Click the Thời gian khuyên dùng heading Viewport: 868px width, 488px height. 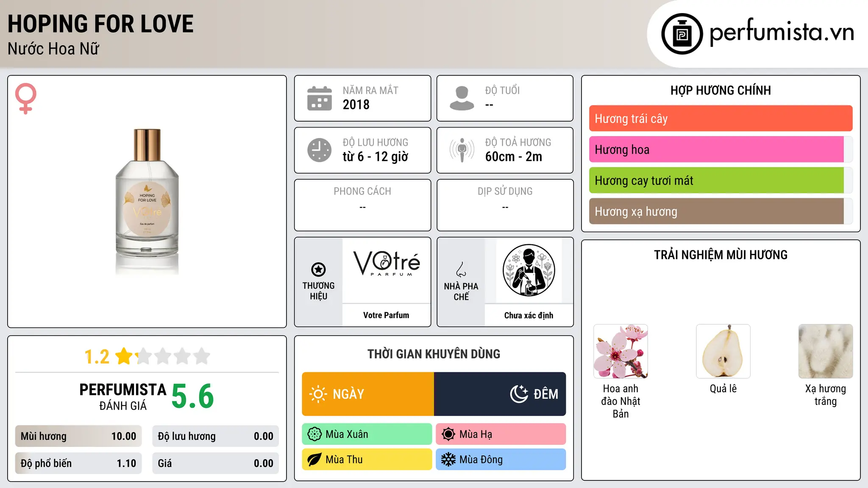click(x=434, y=354)
